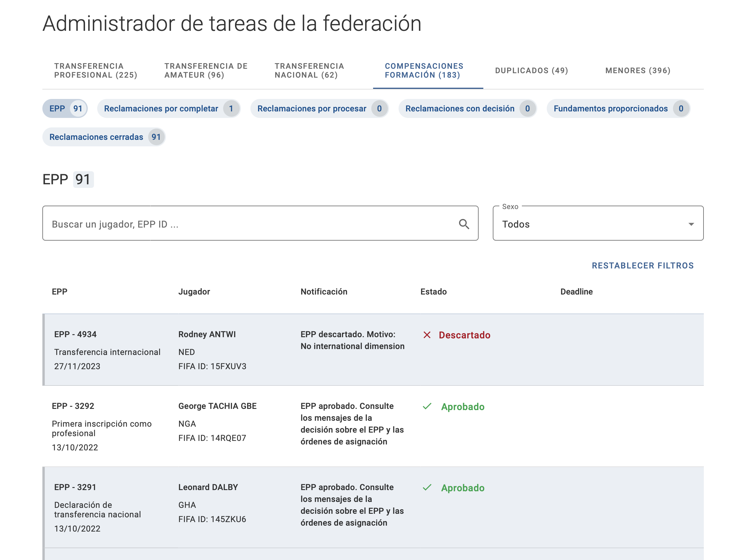Image resolution: width=745 pixels, height=560 pixels.
Task: Select Fundamentos proporcionados chip
Action: (x=618, y=108)
